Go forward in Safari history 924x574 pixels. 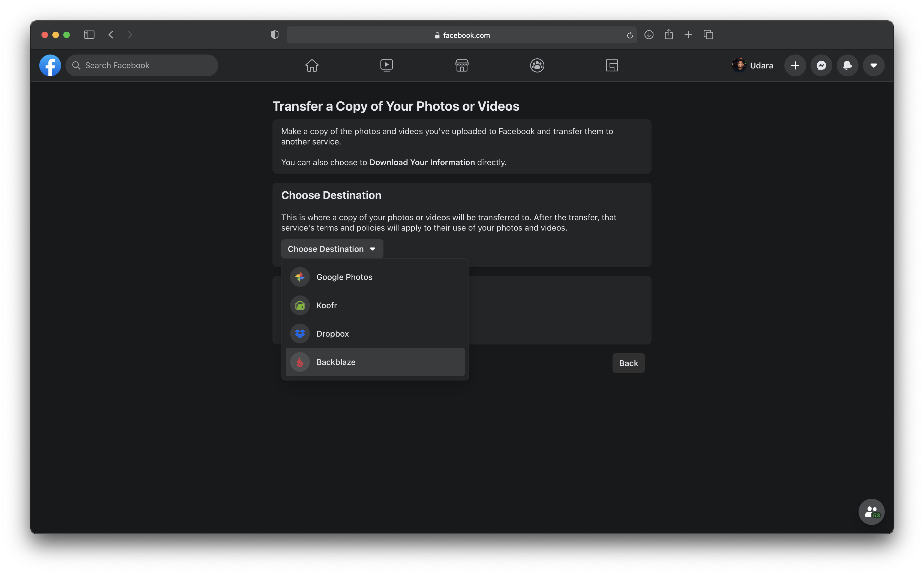[x=130, y=35]
